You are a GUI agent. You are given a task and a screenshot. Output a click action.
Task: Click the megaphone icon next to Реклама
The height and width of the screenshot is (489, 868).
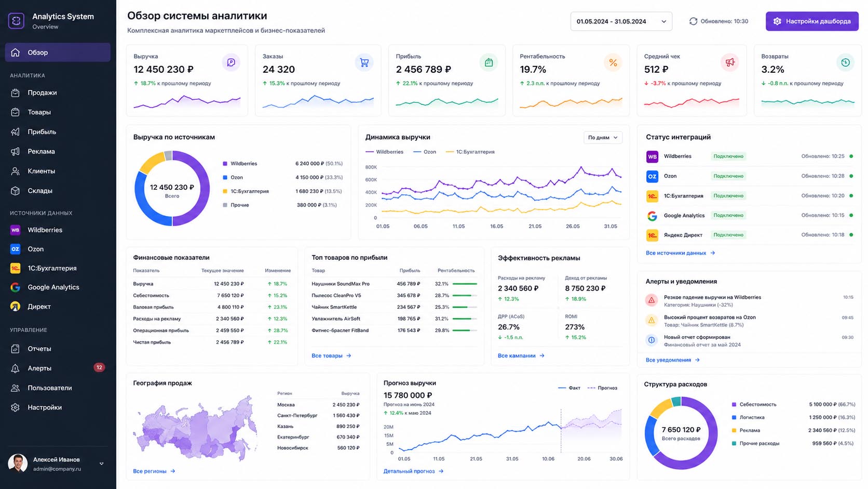click(x=16, y=152)
